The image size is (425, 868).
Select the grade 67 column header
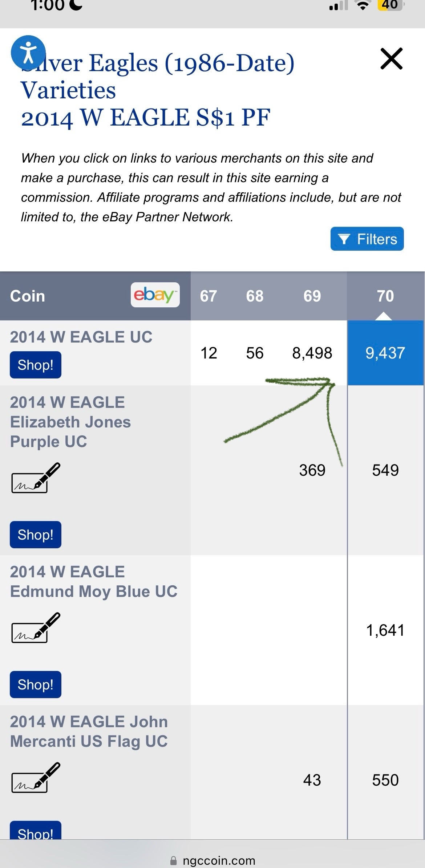[x=209, y=296]
